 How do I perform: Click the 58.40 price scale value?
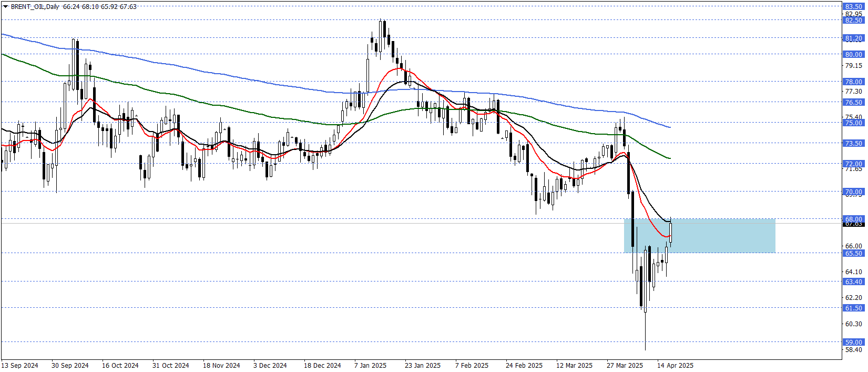[853, 349]
